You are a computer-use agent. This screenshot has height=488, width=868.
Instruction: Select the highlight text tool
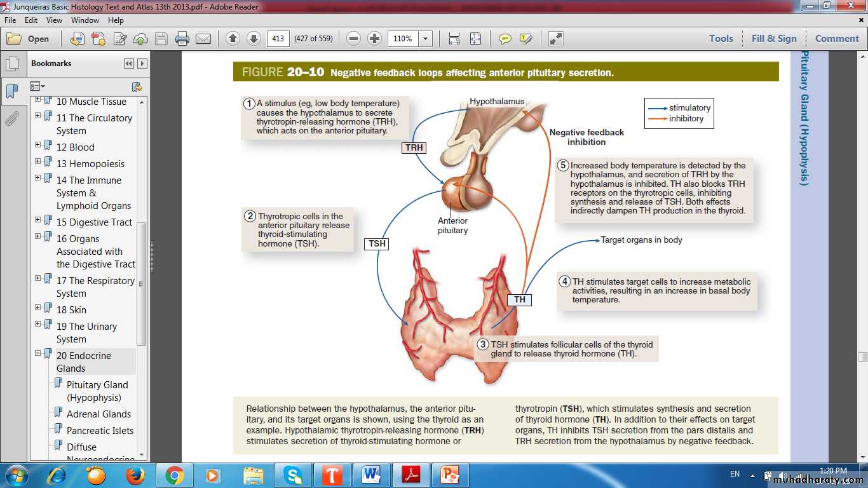pyautogui.click(x=526, y=39)
